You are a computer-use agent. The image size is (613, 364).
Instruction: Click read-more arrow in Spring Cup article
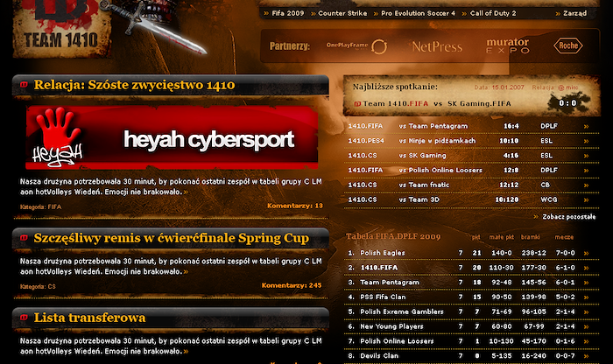point(186,272)
